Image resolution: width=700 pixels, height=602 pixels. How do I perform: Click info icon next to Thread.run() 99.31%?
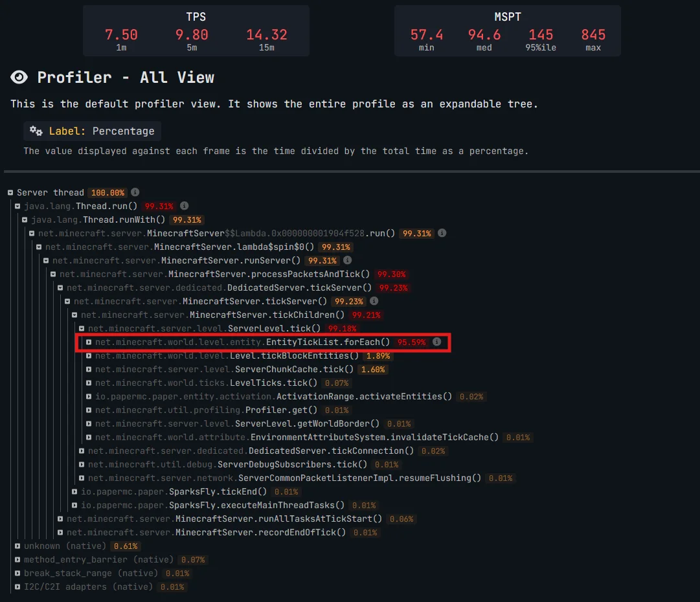(x=185, y=206)
